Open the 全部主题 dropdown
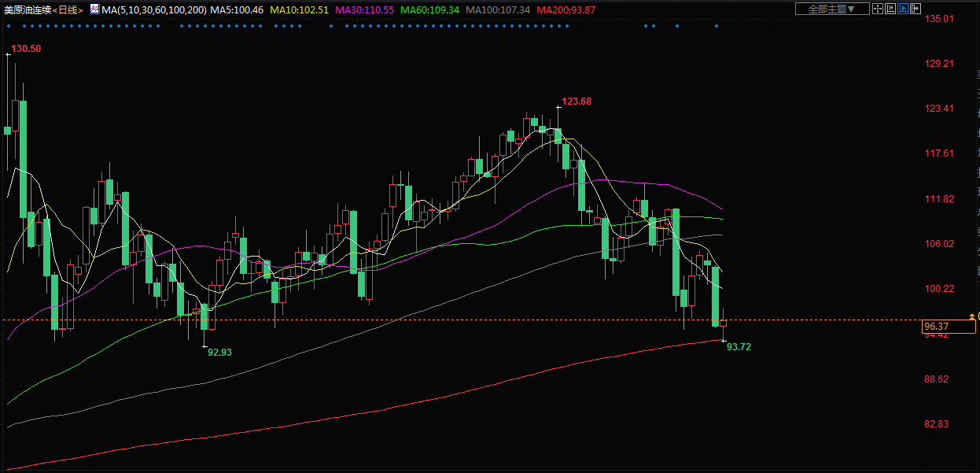Viewport: 980px width, 473px height. (x=831, y=9)
